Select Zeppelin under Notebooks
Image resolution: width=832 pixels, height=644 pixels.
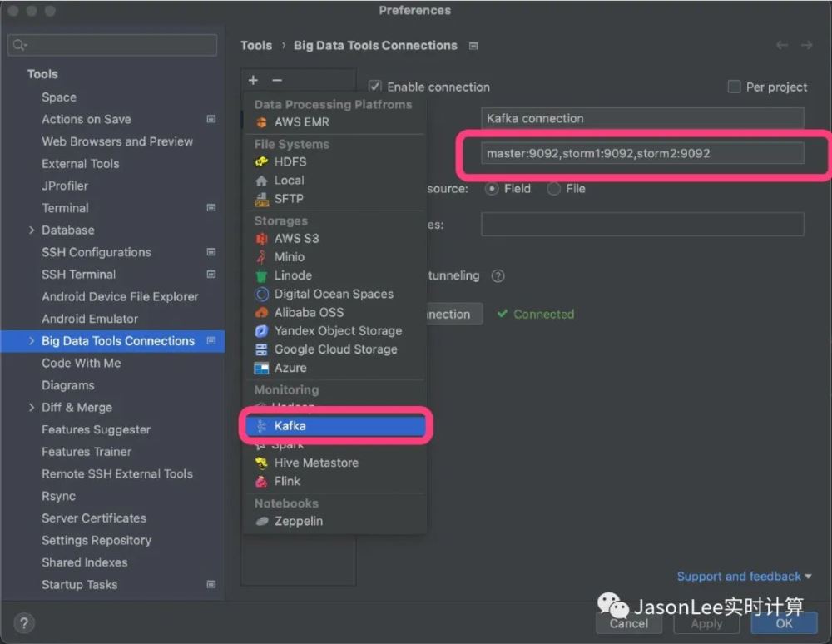tap(298, 521)
